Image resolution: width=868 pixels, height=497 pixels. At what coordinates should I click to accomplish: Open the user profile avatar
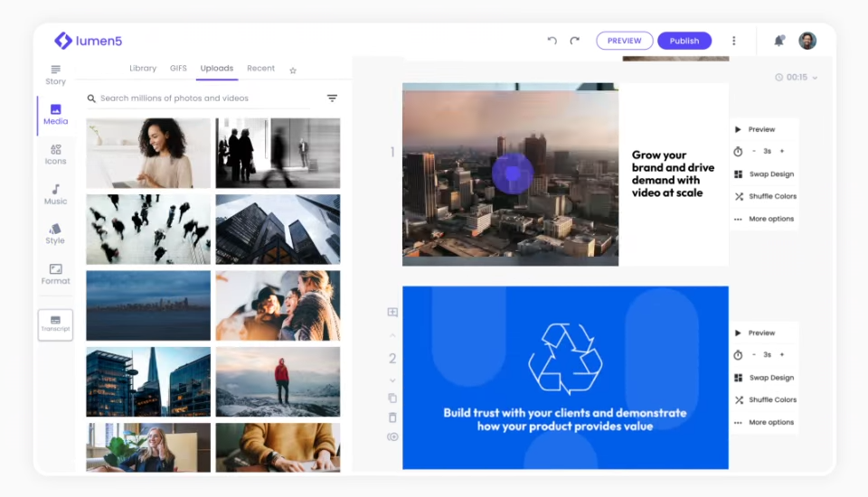pos(807,41)
